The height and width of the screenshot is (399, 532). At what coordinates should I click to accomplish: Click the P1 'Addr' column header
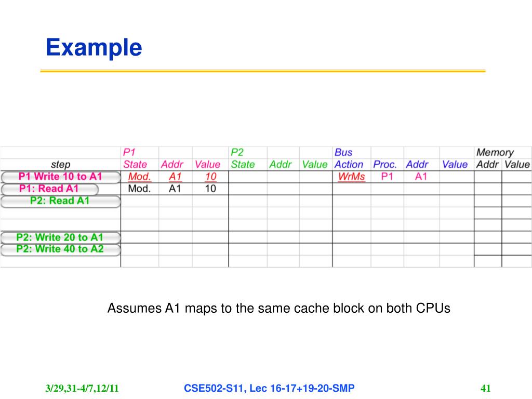[172, 165]
